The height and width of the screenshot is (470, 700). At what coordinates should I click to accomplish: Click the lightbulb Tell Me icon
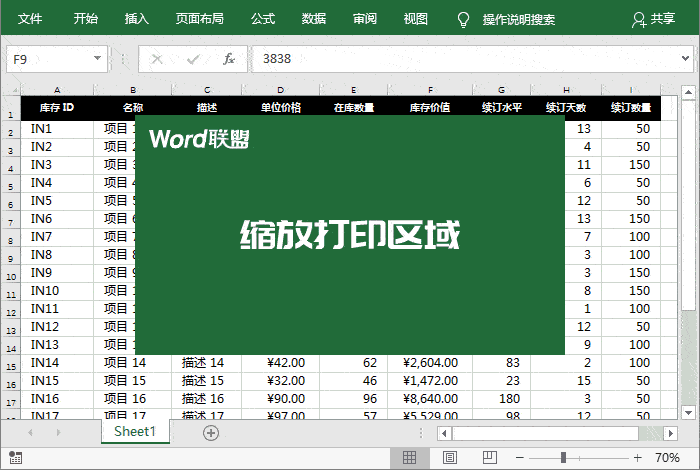pos(463,20)
